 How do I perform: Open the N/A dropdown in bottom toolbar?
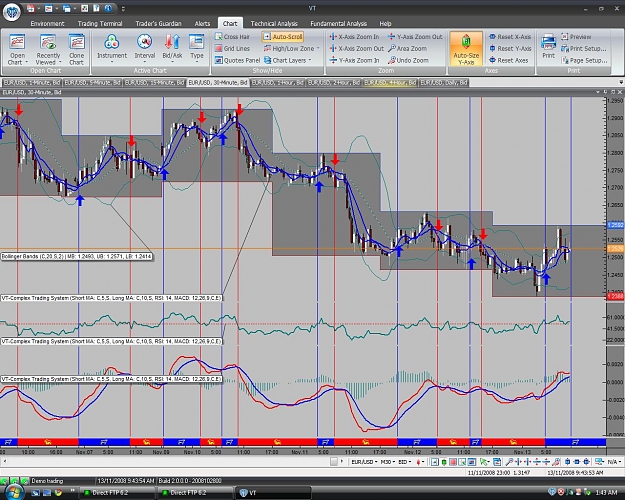click(x=614, y=462)
